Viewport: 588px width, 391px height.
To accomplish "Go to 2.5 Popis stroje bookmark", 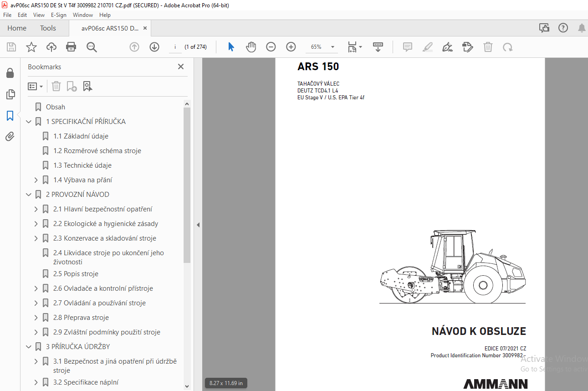I will click(x=76, y=274).
